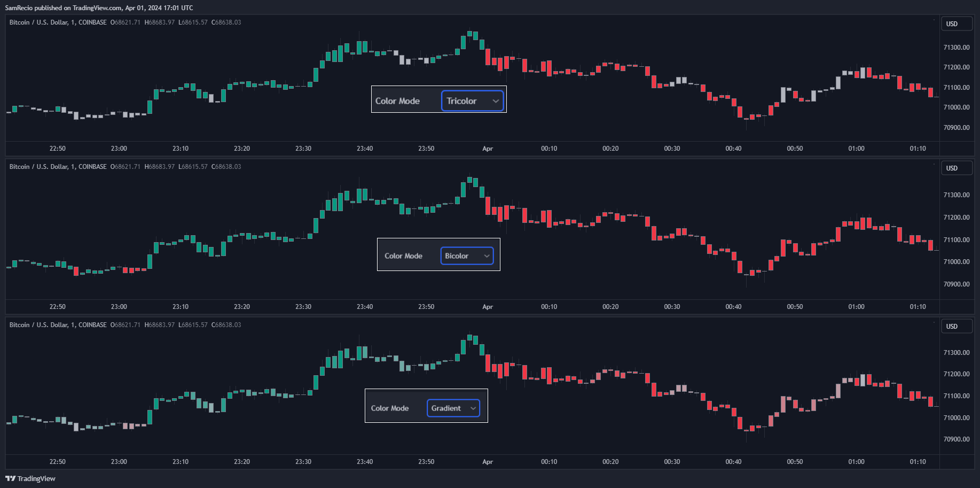Click the 22:50 time label on the top chart
The width and height of the screenshot is (980, 488).
point(58,149)
